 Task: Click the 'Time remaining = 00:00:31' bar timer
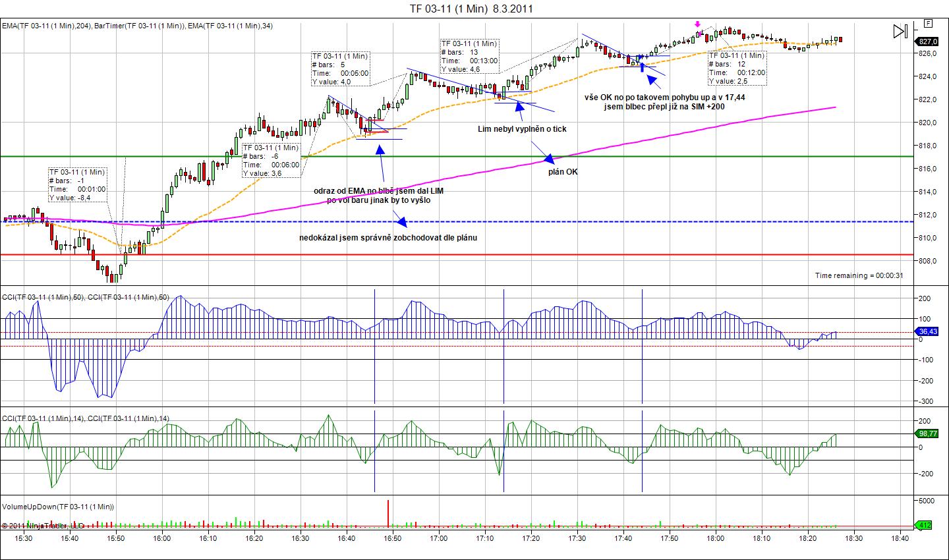point(859,275)
